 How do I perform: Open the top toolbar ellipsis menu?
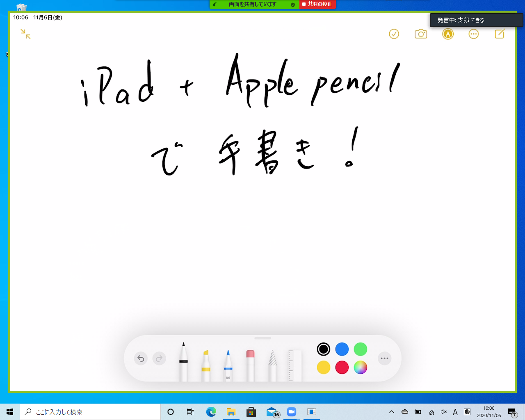coord(474,34)
